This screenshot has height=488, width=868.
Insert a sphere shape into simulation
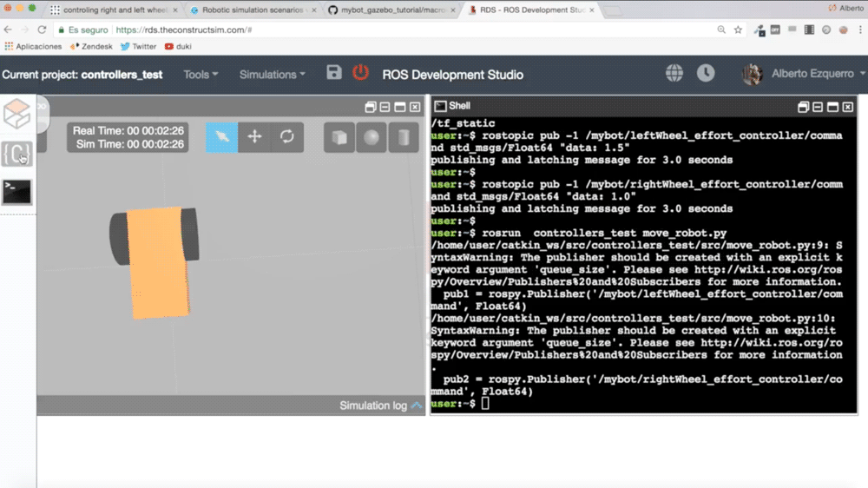point(372,137)
